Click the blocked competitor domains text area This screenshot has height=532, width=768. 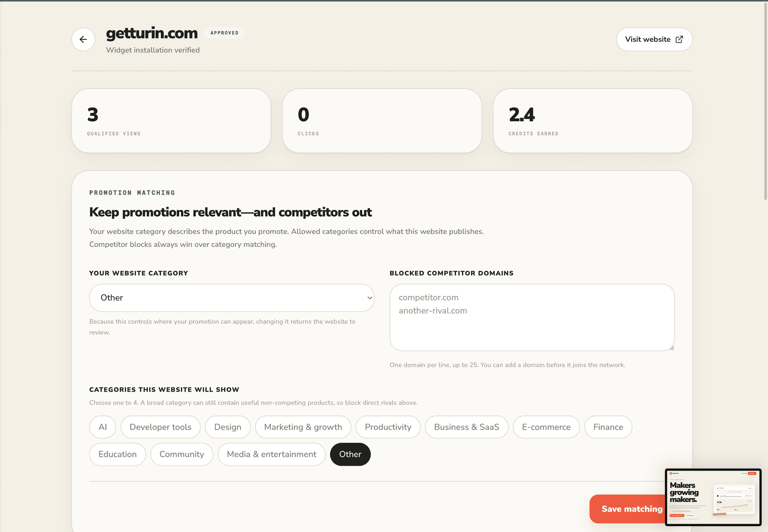[x=532, y=317]
